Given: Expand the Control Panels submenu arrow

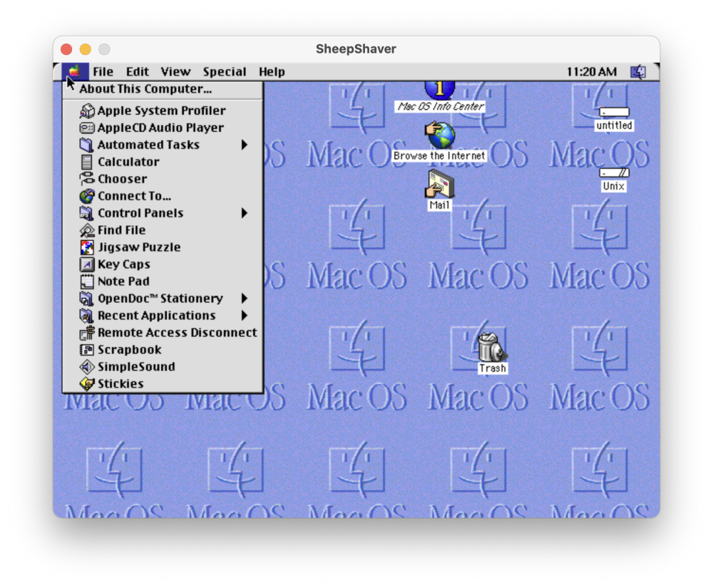Looking at the screenshot, I should click(x=245, y=212).
